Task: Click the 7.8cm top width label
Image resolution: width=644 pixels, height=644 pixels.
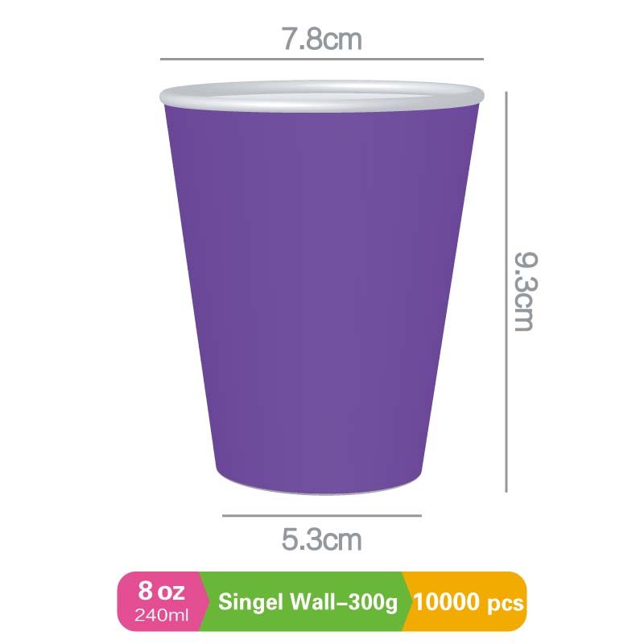Action: [321, 39]
